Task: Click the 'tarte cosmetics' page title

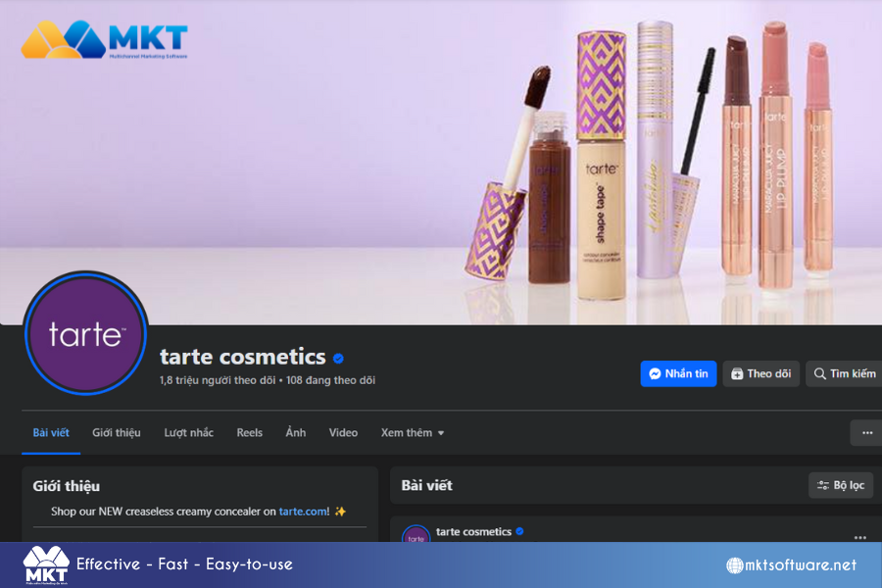Action: 243,357
